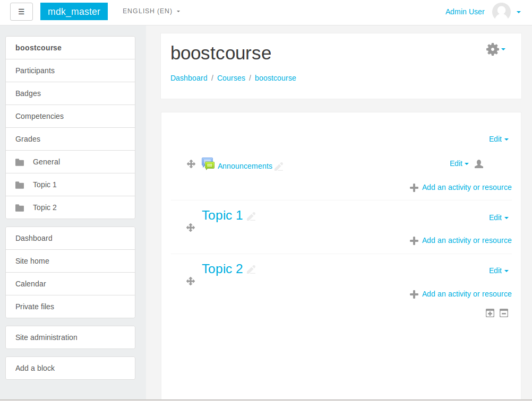This screenshot has width=532, height=401.
Task: Expand the user menu caret
Action: click(x=518, y=12)
